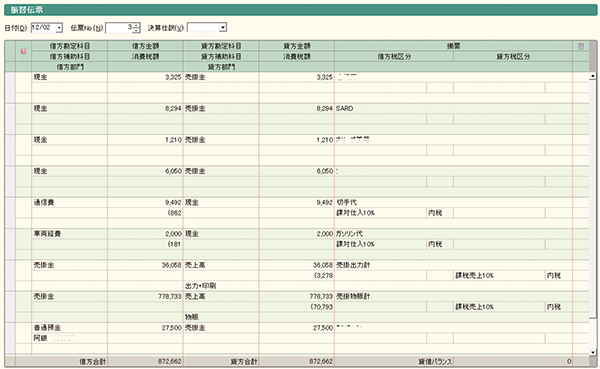Select the 普通預金 debit account cell

pyautogui.click(x=70, y=328)
